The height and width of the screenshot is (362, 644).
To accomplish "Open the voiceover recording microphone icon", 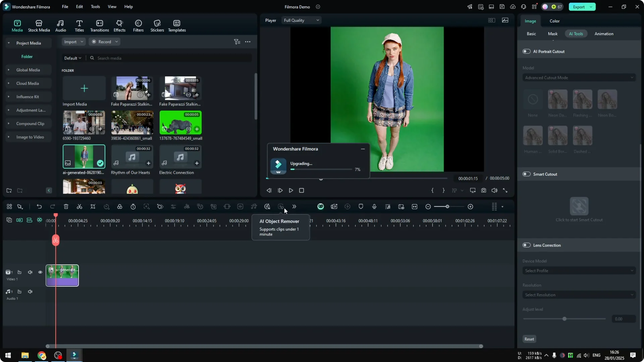I will pos(374,206).
